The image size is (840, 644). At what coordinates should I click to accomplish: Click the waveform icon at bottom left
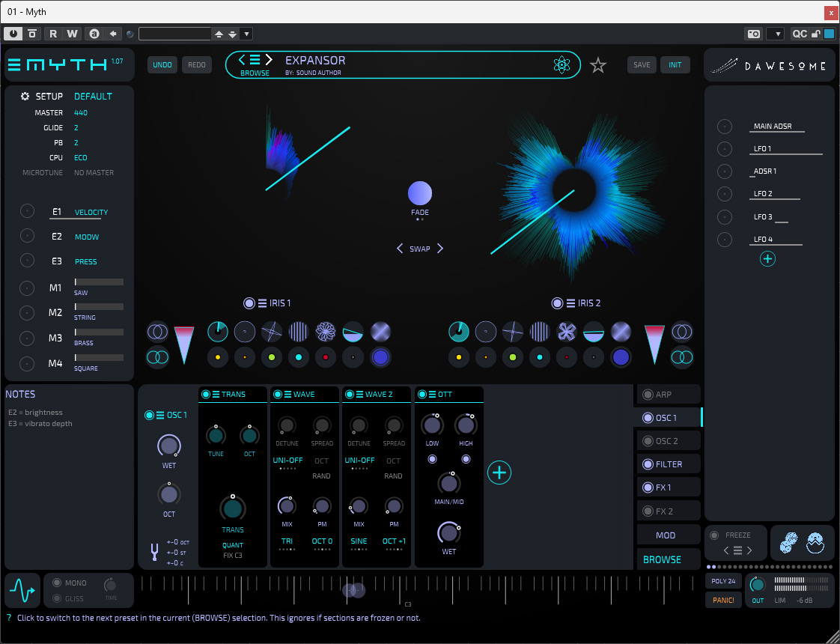22,592
